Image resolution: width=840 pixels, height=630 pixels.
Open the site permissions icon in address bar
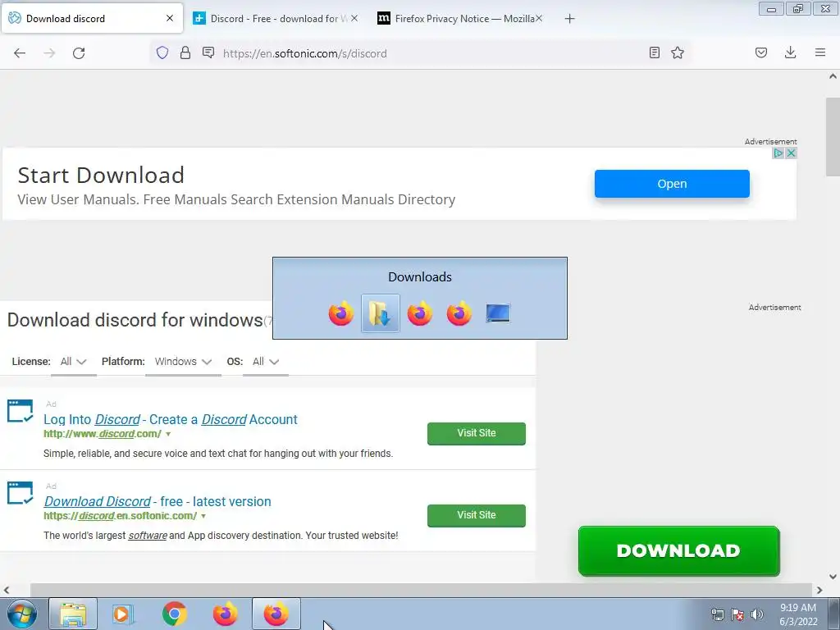(208, 52)
